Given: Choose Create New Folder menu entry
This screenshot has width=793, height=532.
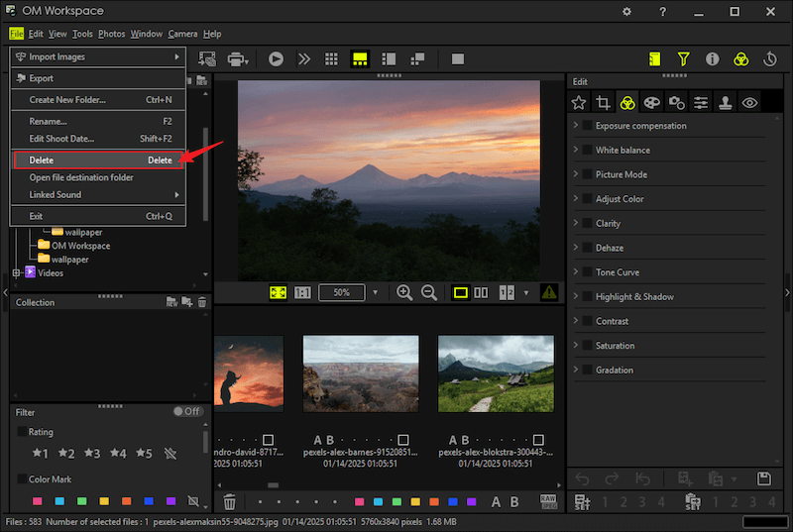Looking at the screenshot, I should [x=98, y=100].
